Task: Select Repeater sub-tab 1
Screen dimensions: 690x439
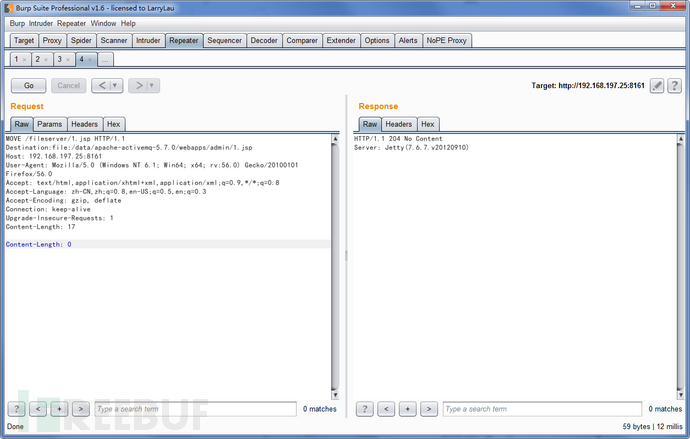Action: pyautogui.click(x=16, y=59)
